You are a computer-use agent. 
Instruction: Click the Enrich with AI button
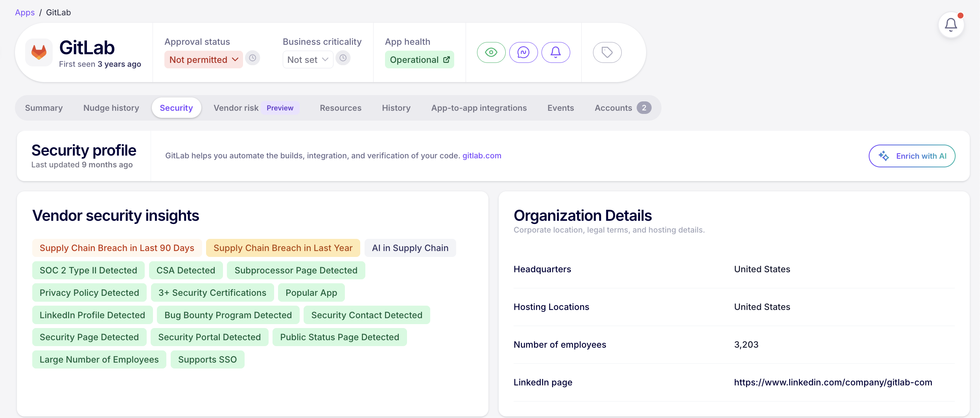click(912, 156)
